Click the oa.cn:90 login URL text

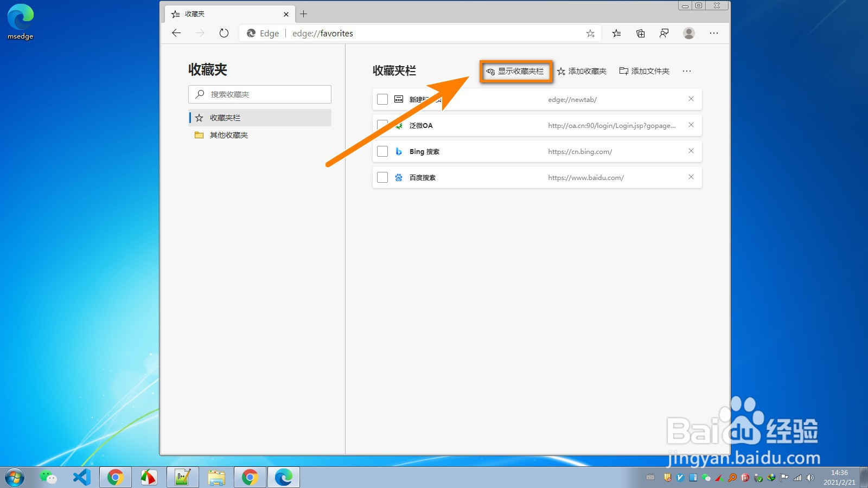click(x=612, y=126)
